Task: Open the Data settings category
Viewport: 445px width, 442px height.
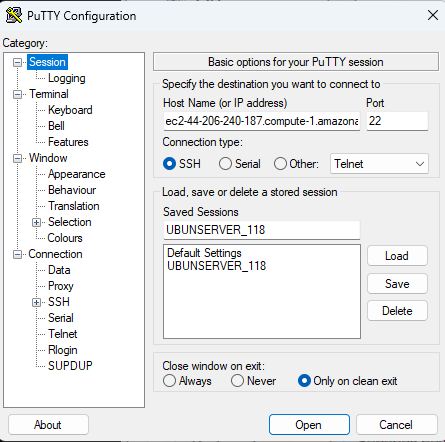Action: click(x=59, y=270)
